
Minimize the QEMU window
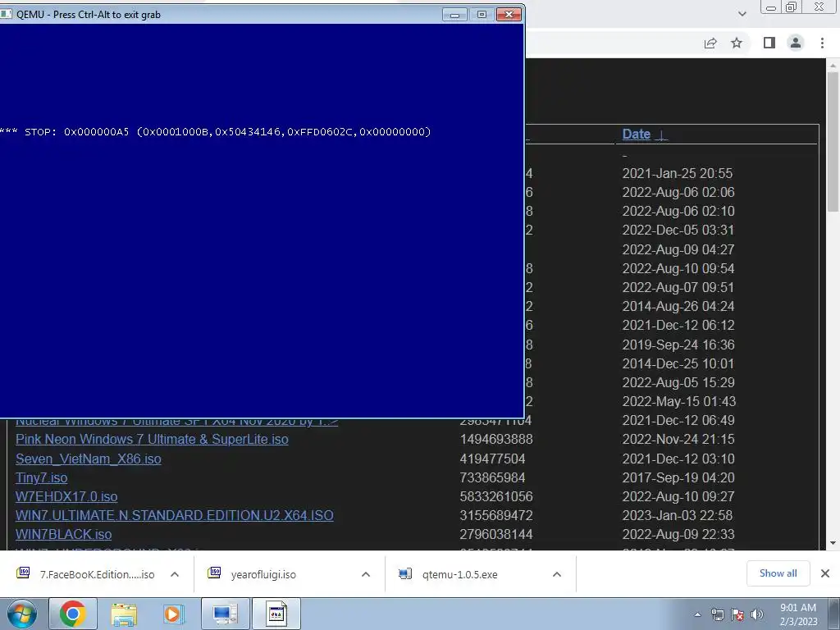454,15
